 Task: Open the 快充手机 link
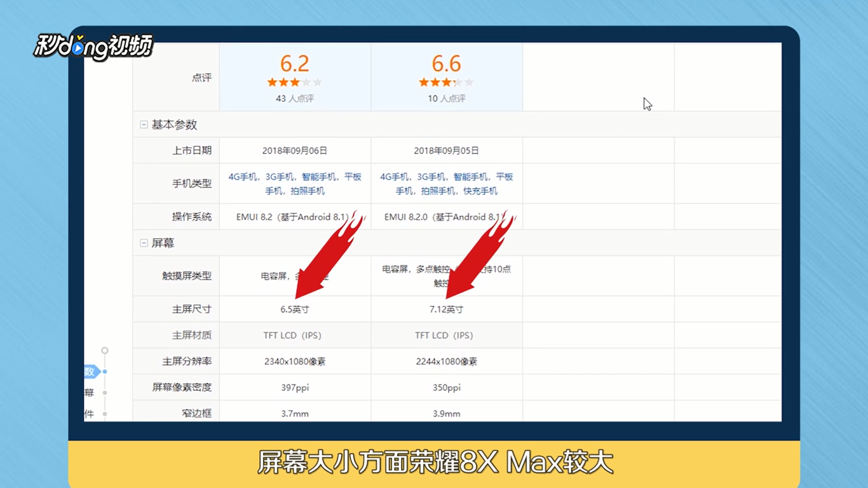click(481, 191)
